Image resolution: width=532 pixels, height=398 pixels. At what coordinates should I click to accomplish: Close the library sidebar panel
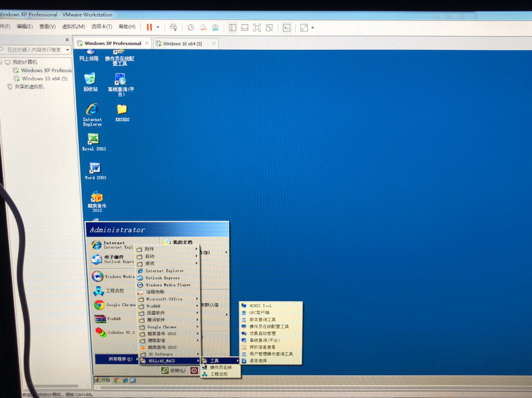click(x=67, y=40)
